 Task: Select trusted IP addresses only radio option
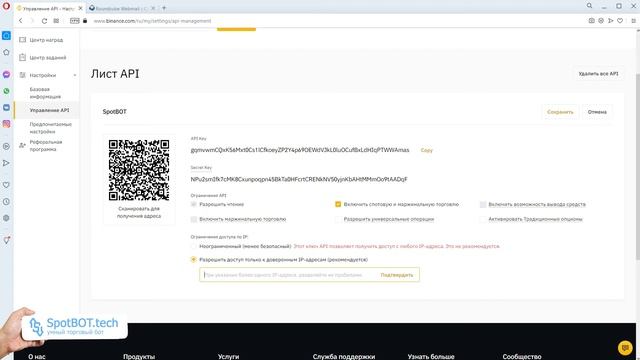click(194, 260)
